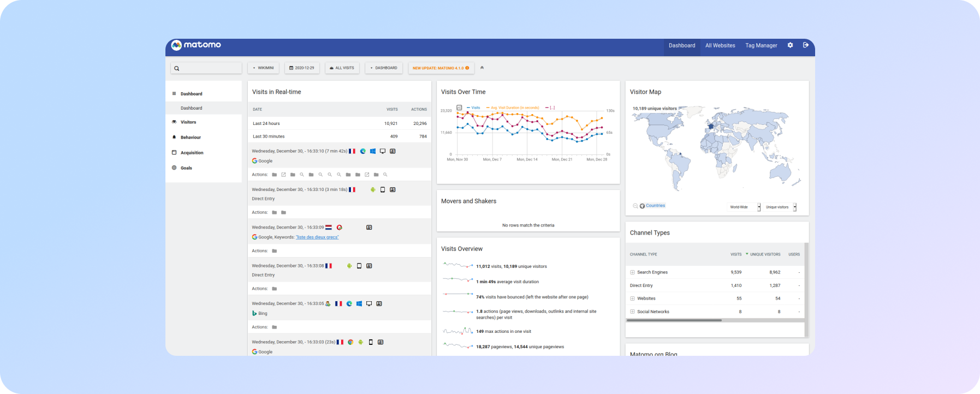Click Edge browser icon in 7 min 42s visit
Viewport: 980px width, 394px height.
coord(363,151)
